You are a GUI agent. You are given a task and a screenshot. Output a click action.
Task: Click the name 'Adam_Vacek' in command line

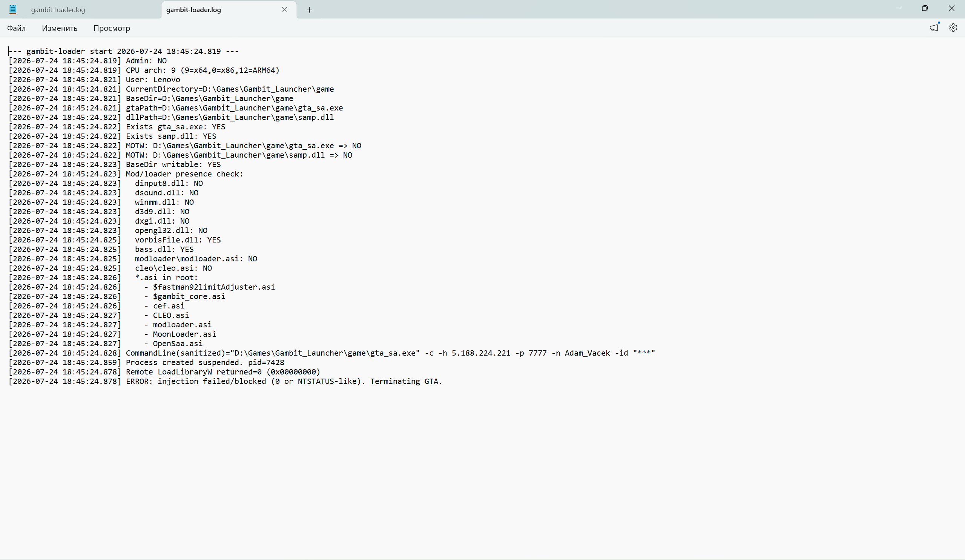[x=587, y=353]
